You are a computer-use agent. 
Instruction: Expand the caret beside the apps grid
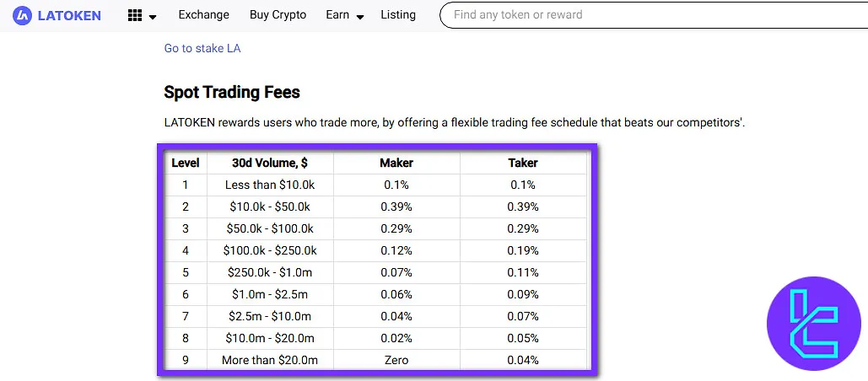coord(153,17)
